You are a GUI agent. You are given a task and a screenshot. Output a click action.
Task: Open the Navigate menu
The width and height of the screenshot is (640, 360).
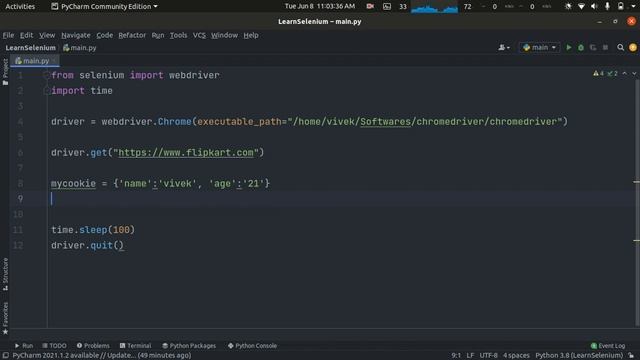click(76, 35)
